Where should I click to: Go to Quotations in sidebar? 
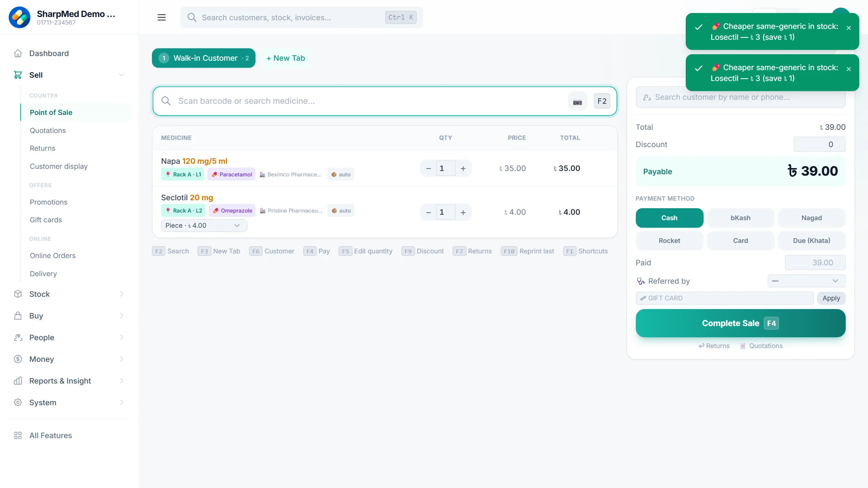[48, 130]
